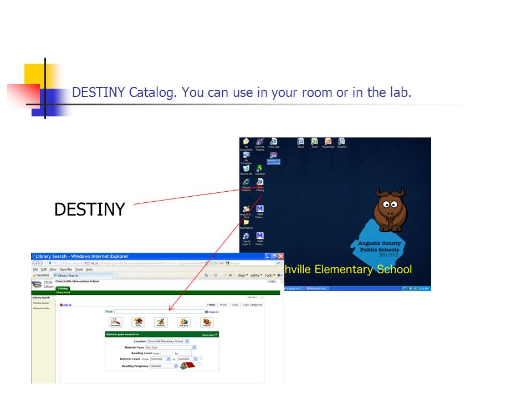Launch Excel from the desktop
Image resolution: width=532 pixels, height=399 pixels.
coord(315,143)
